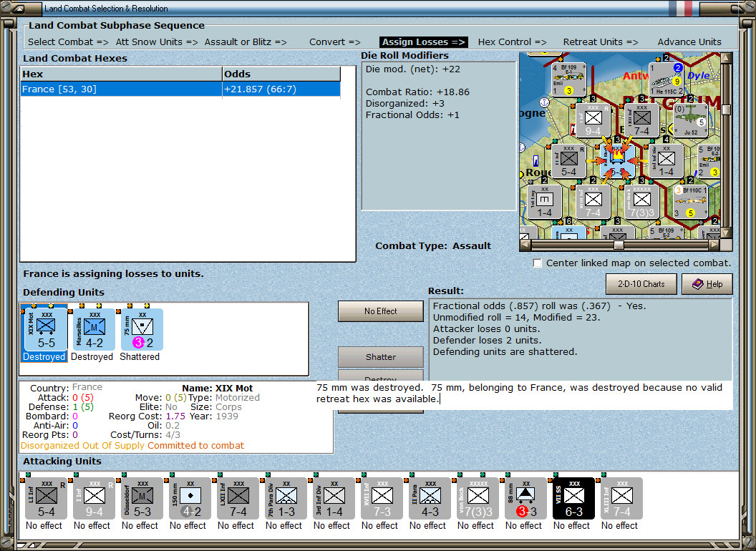Click the 'Disorganized: +3' modifier line
Screen dimensions: 756x551
tap(404, 104)
